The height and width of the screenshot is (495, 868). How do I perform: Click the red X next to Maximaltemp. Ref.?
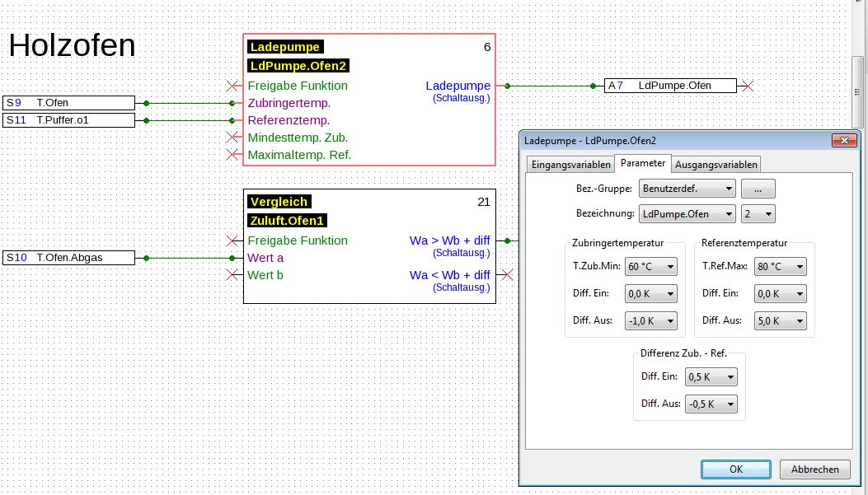tap(233, 155)
